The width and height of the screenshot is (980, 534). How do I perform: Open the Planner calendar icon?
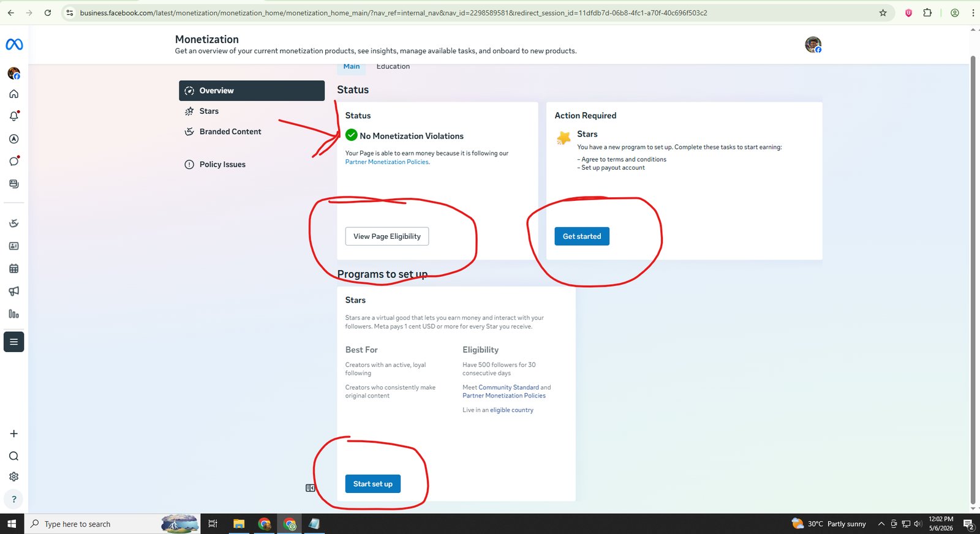(13, 268)
